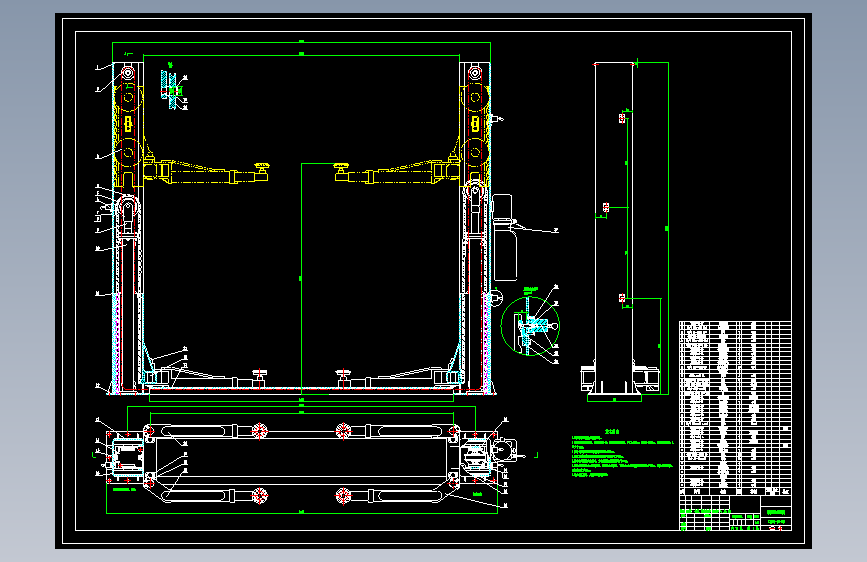
Task: Click the parts list table above the title block
Action: coord(735,408)
